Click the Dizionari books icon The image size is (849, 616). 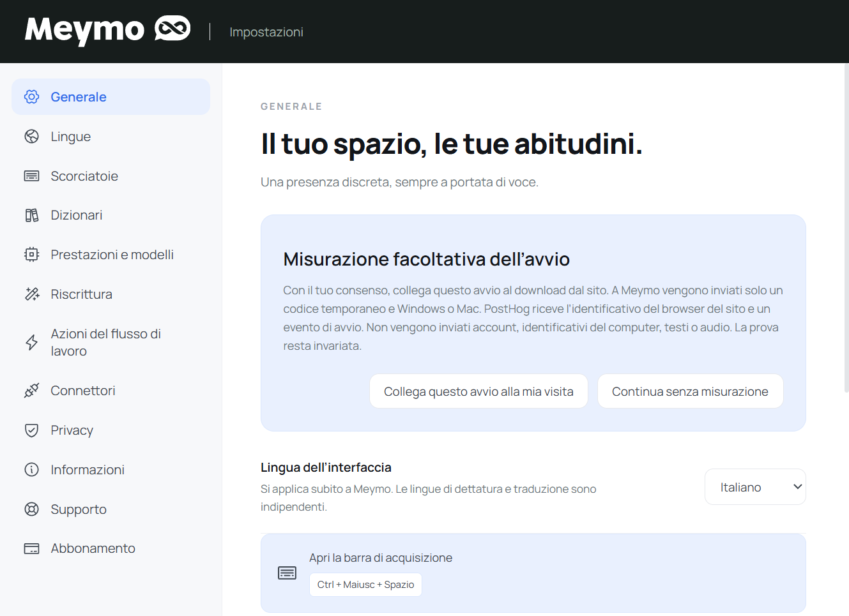tap(31, 215)
